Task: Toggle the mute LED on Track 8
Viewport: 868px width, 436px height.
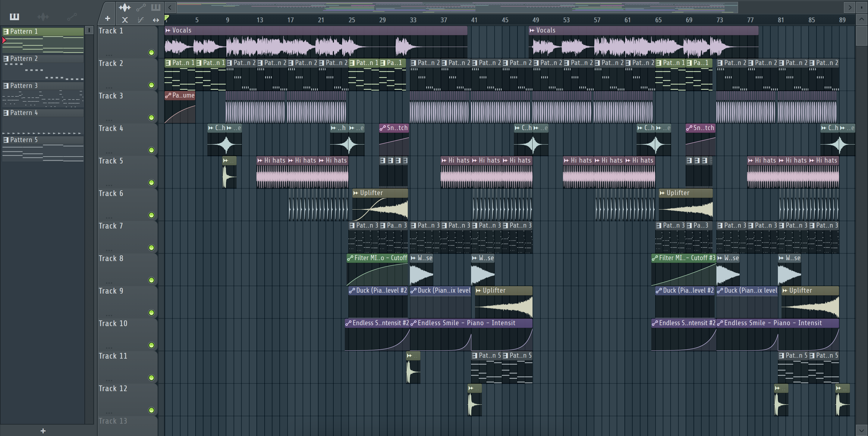Action: 151,280
